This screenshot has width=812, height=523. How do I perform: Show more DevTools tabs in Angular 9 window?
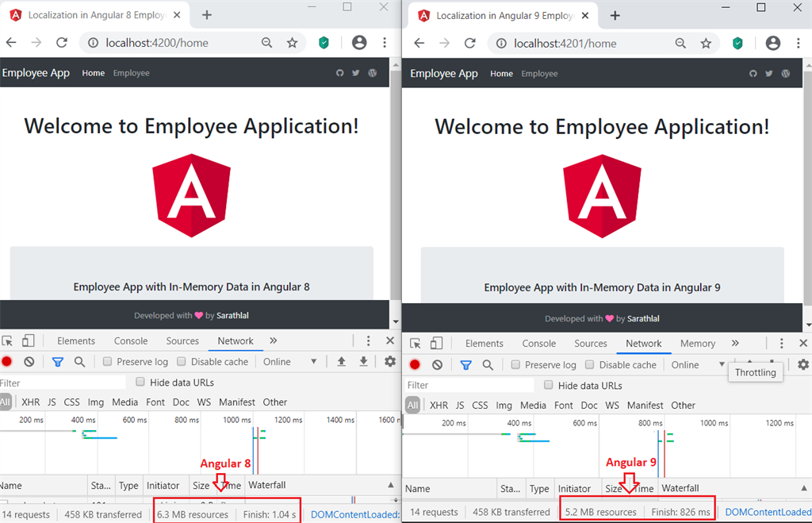(735, 343)
